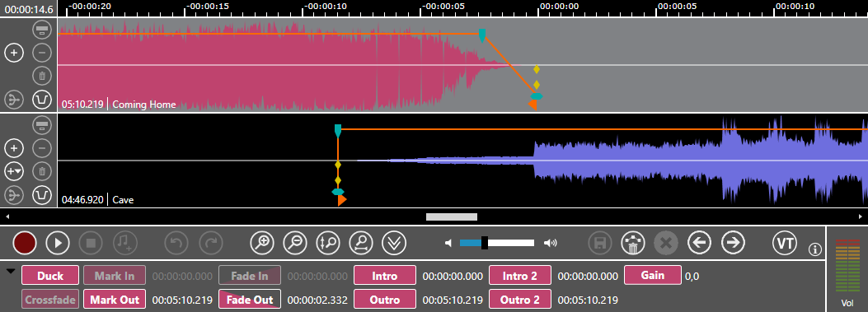Select the teal start marker atop Cave track
Image resolution: width=868 pixels, height=312 pixels.
click(x=338, y=131)
